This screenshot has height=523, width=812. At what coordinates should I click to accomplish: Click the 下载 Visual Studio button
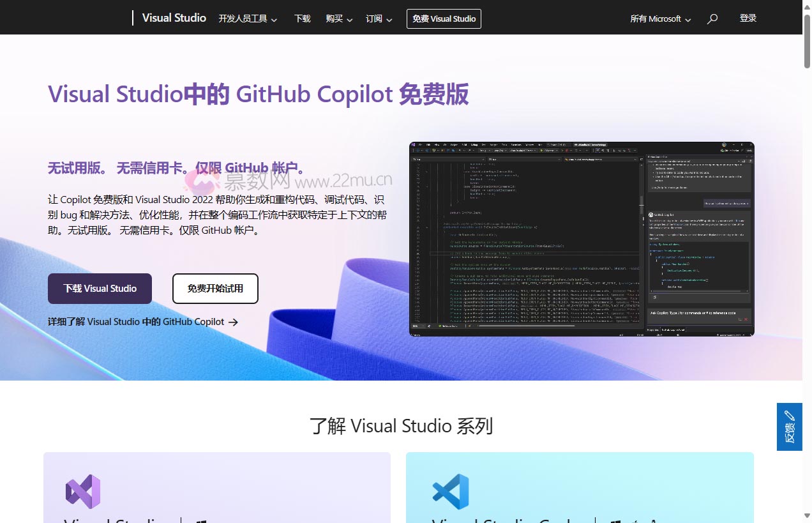[100, 289]
